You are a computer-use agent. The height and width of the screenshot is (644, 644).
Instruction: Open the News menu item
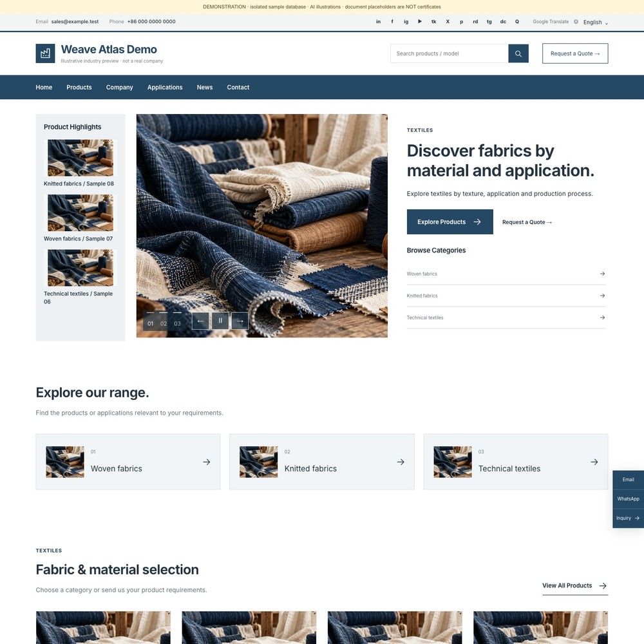(205, 88)
